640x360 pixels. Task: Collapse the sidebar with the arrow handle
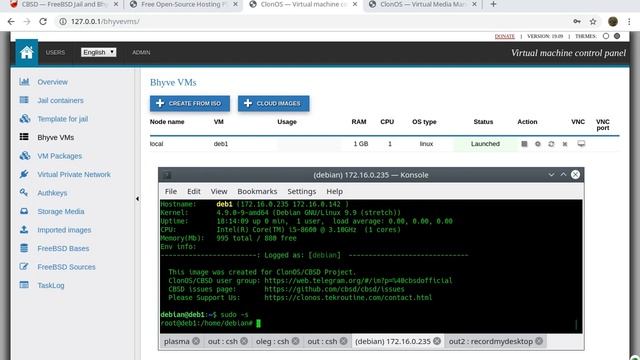[x=138, y=199]
